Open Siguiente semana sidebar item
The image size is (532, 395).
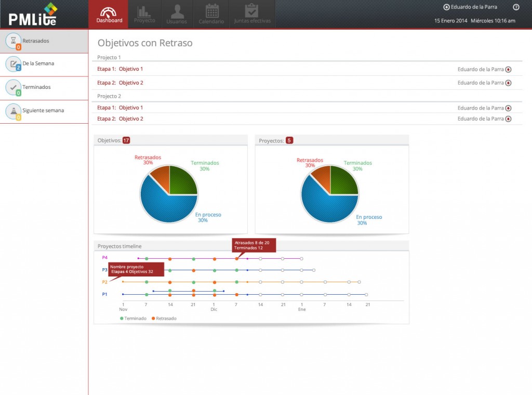point(44,112)
